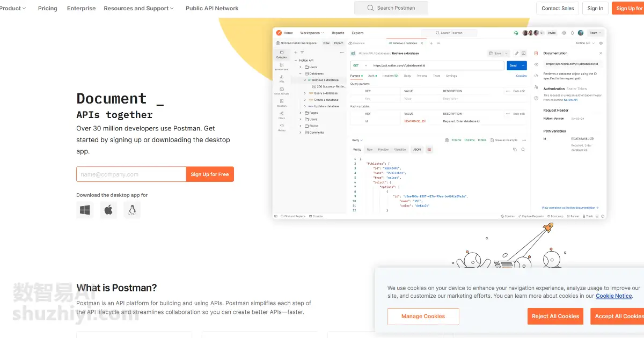This screenshot has width=644, height=338.
Task: Click the Invite button in preview header
Action: (552, 33)
